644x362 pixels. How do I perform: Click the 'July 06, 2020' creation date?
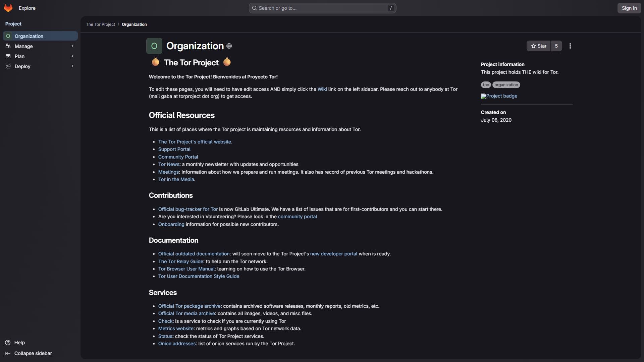coord(496,120)
